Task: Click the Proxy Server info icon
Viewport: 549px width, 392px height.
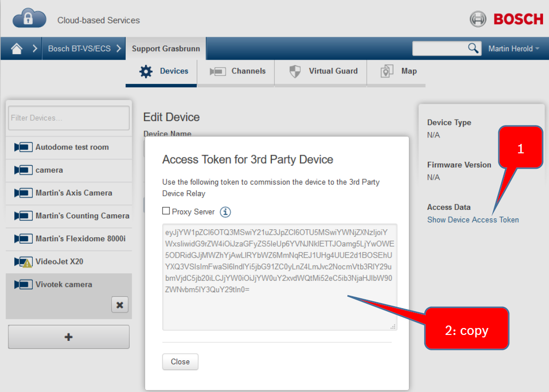Action: tap(225, 212)
